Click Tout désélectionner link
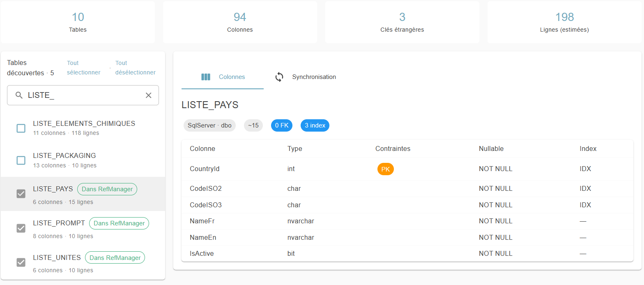 135,67
